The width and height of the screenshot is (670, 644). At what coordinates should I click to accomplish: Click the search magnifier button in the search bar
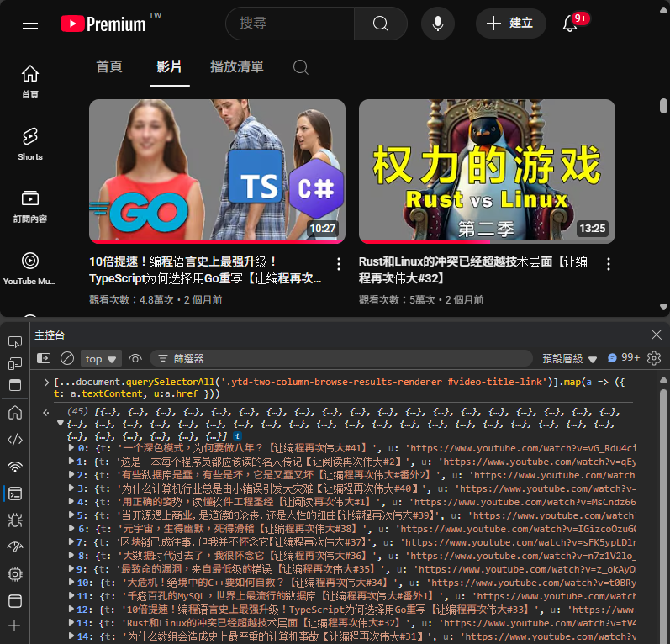point(380,24)
